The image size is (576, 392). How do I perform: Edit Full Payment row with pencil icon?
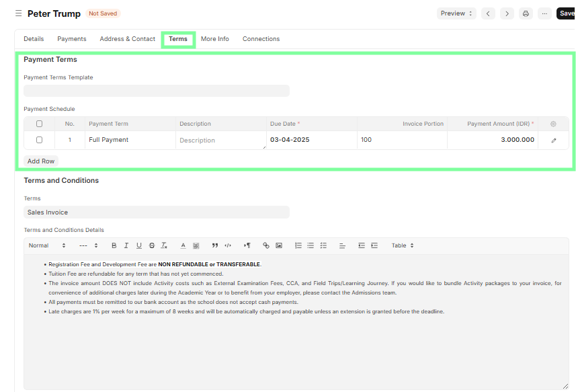pos(554,141)
